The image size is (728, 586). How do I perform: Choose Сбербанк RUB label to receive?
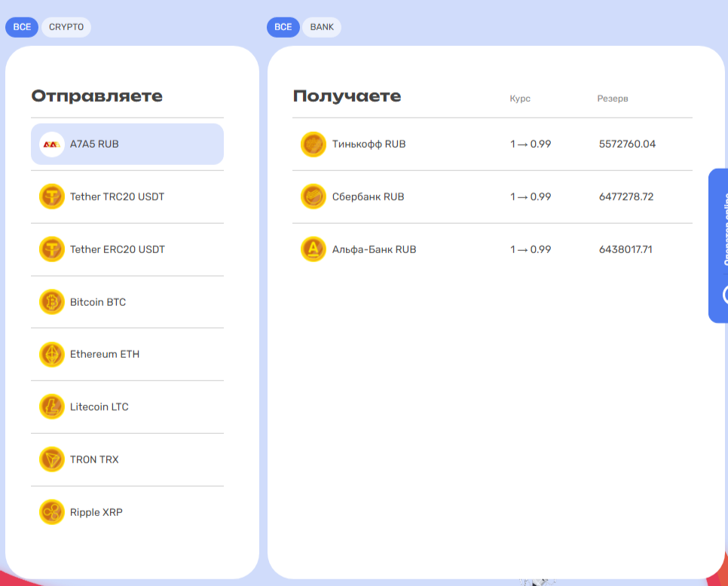(369, 197)
